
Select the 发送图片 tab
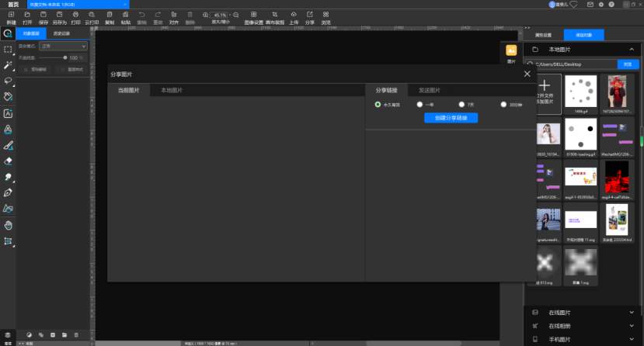[x=430, y=90]
